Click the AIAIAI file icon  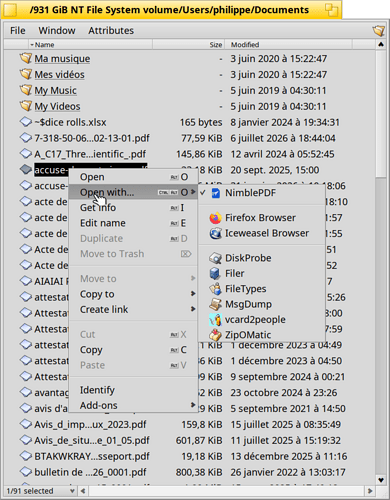tap(26, 281)
